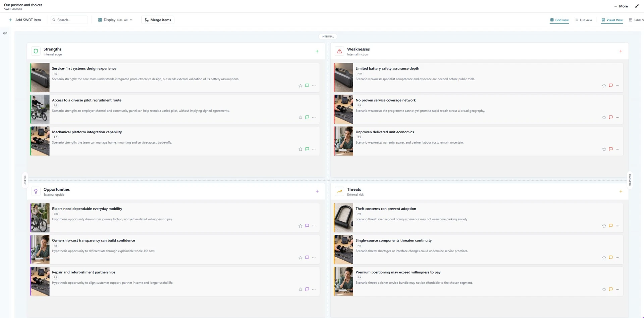This screenshot has width=644, height=318.
Task: Collapse the view using top-right shrink icon
Action: tap(637, 6)
